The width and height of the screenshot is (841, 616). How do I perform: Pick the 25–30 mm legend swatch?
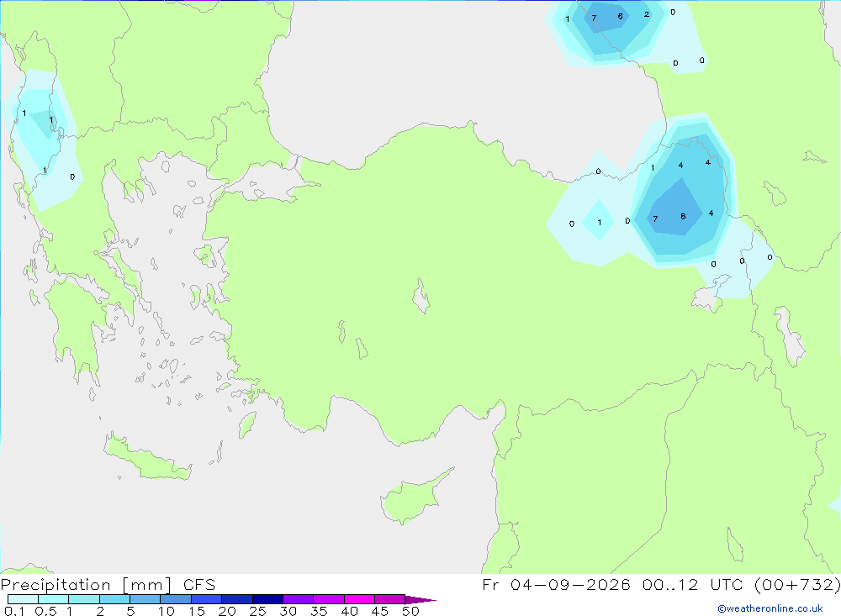pyautogui.click(x=267, y=599)
